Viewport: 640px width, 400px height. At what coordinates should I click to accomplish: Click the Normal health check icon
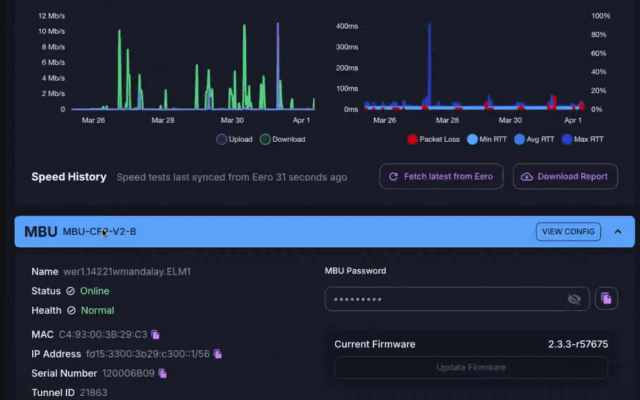70,310
